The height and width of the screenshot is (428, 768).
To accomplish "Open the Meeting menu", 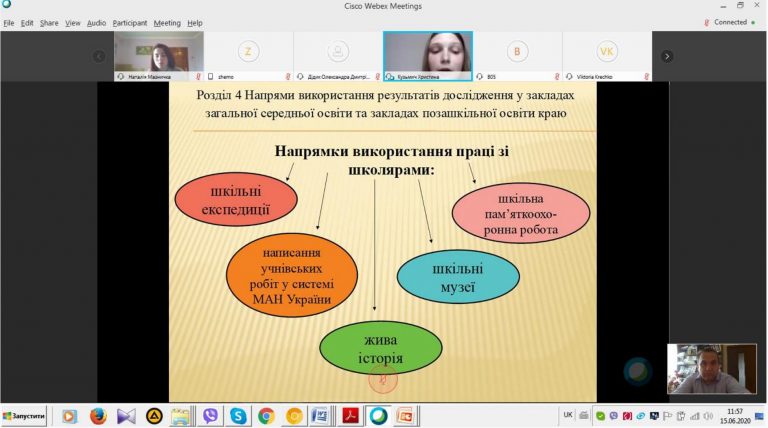I will point(167,23).
